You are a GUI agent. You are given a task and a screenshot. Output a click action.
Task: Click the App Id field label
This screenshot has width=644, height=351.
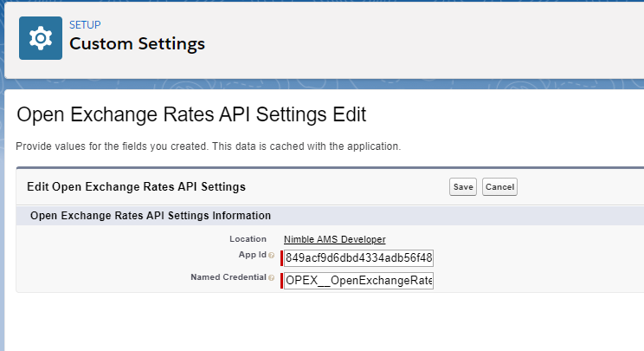(x=251, y=256)
